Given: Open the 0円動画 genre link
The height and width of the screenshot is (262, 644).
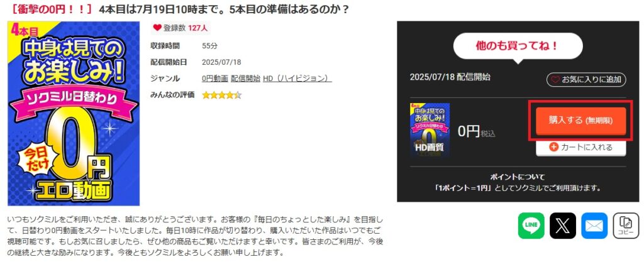Looking at the screenshot, I should [x=215, y=79].
